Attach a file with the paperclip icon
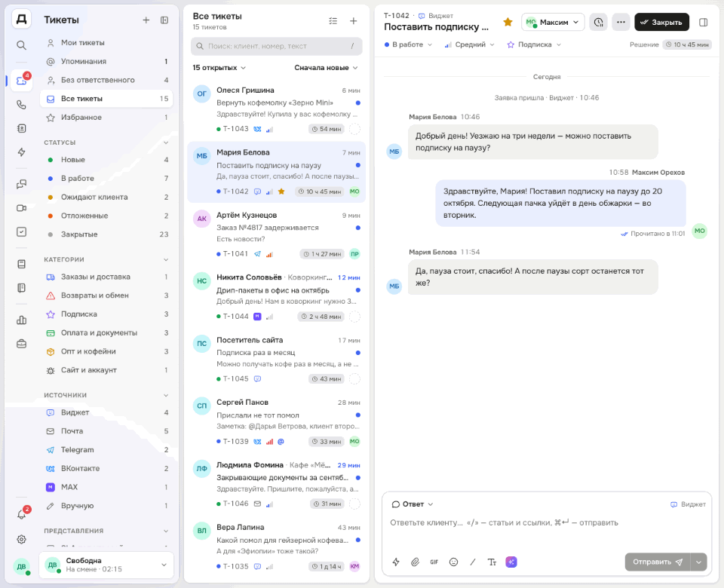The width and height of the screenshot is (724, 588). click(x=415, y=562)
